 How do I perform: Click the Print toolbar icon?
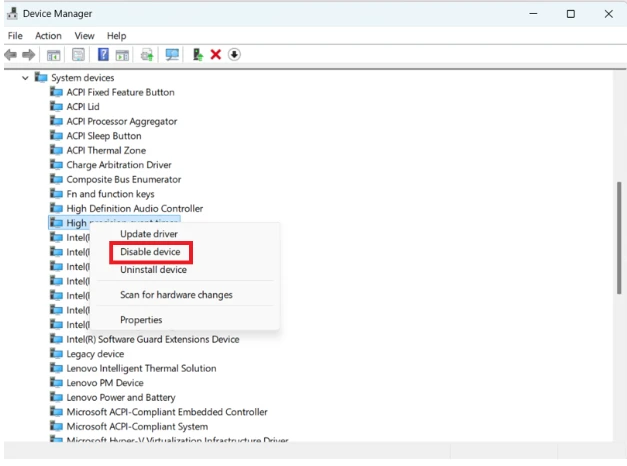point(147,55)
